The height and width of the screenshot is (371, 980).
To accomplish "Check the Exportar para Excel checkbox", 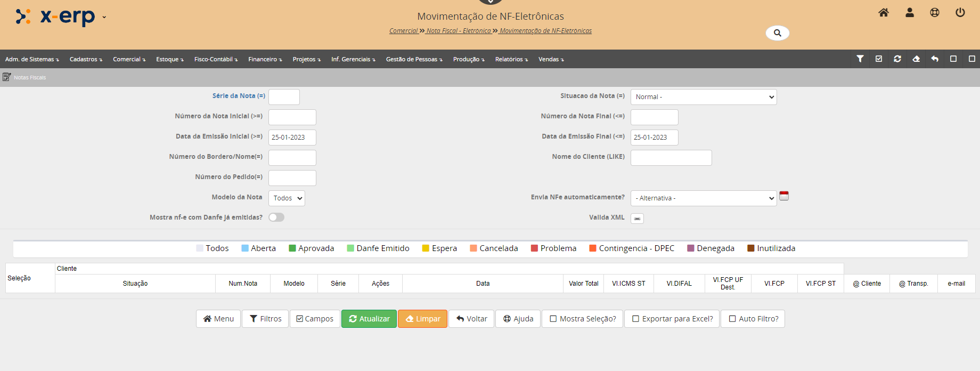I will (x=636, y=319).
